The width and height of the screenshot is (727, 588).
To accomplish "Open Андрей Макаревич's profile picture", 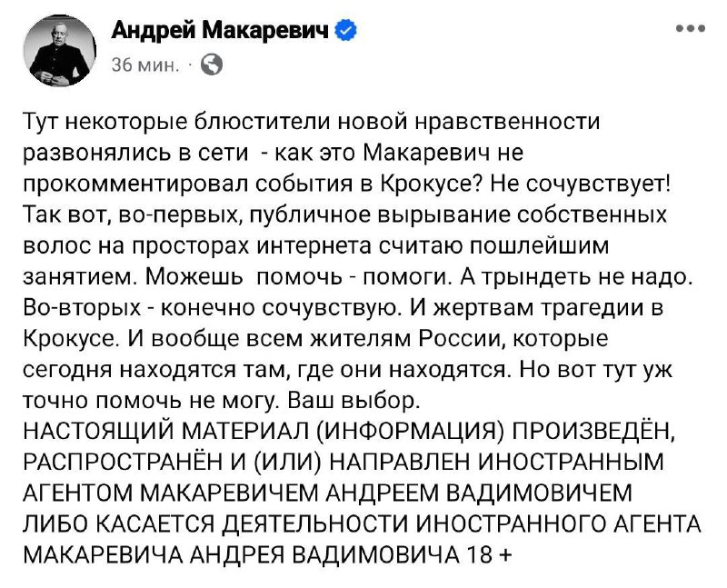I will click(x=59, y=50).
